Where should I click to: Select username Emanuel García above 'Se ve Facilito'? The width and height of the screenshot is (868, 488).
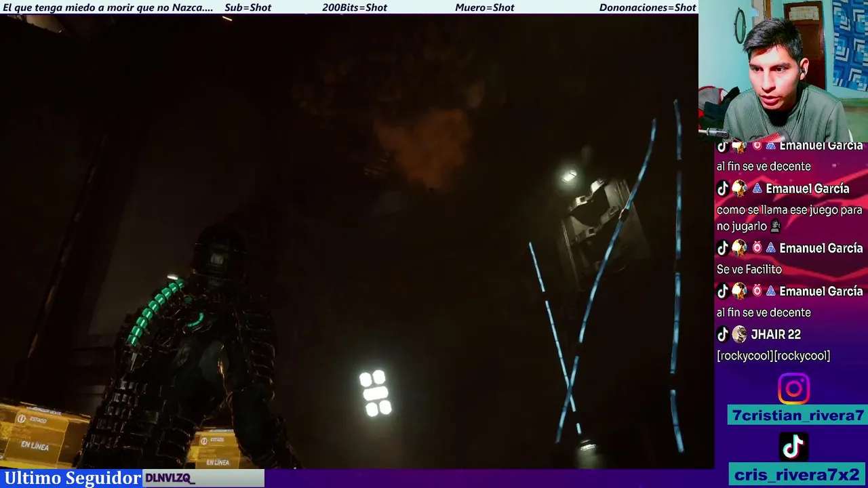821,248
